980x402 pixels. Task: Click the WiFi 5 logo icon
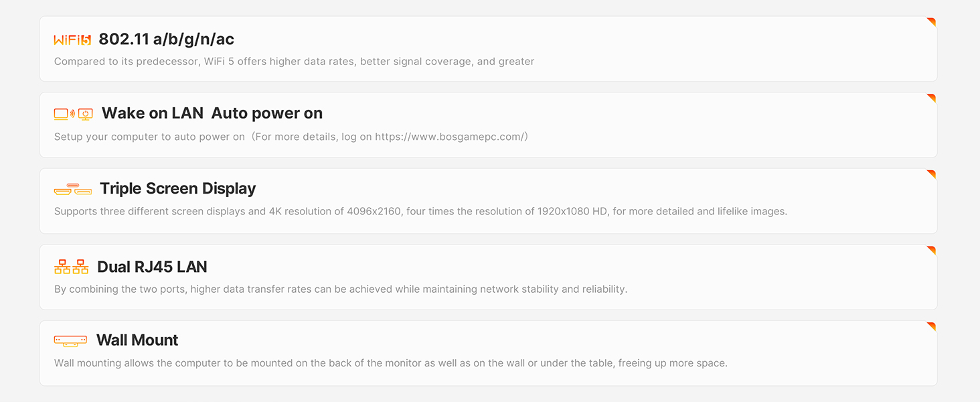coord(72,40)
